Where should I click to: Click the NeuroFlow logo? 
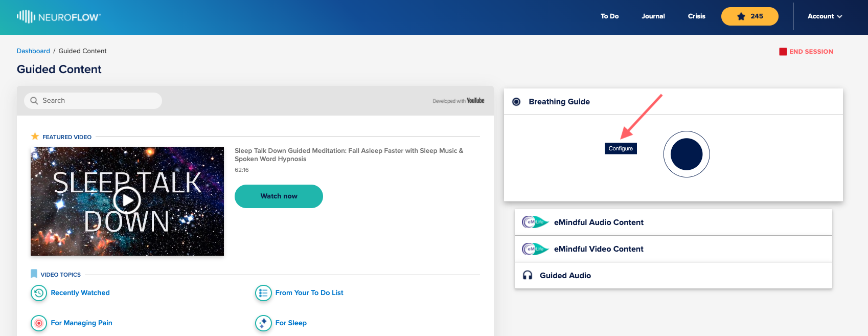pos(59,17)
